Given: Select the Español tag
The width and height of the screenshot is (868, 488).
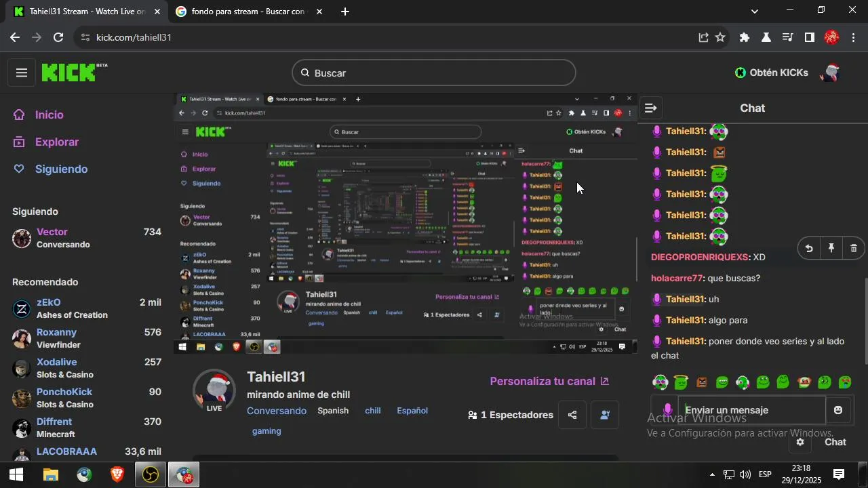Looking at the screenshot, I should [412, 411].
